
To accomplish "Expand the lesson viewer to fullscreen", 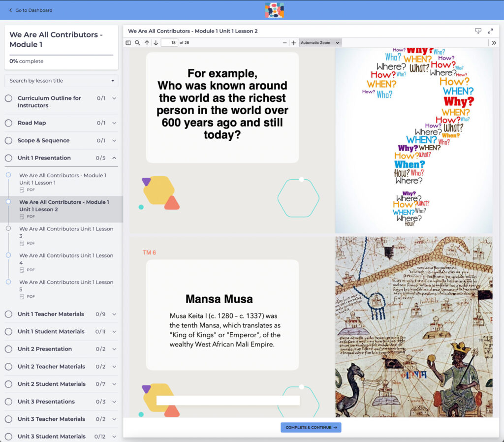I will point(490,31).
